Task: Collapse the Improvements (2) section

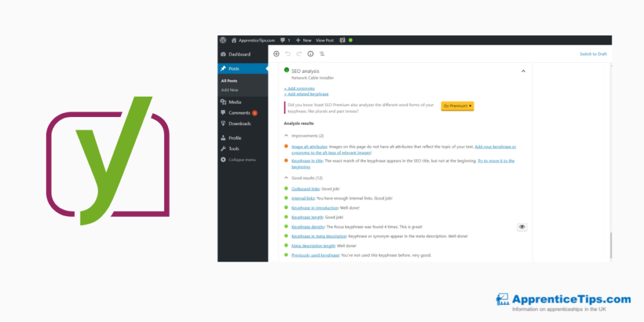Action: point(304,136)
